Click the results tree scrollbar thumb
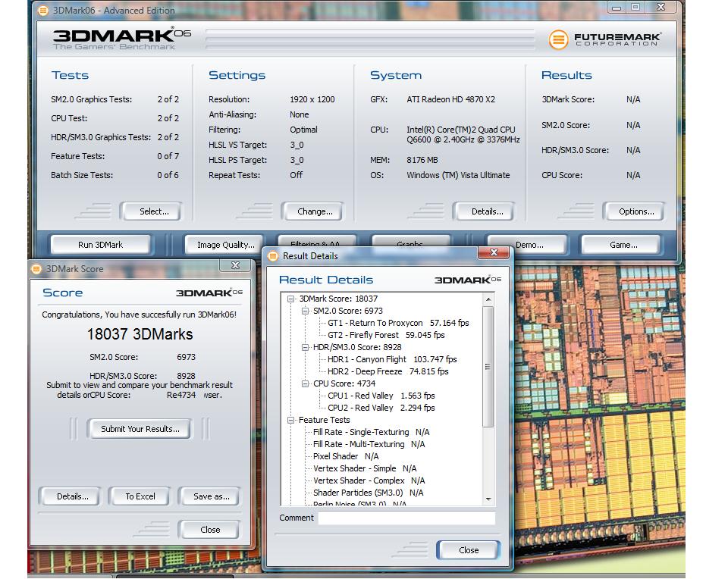Image resolution: width=728 pixels, height=579 pixels. pyautogui.click(x=488, y=366)
